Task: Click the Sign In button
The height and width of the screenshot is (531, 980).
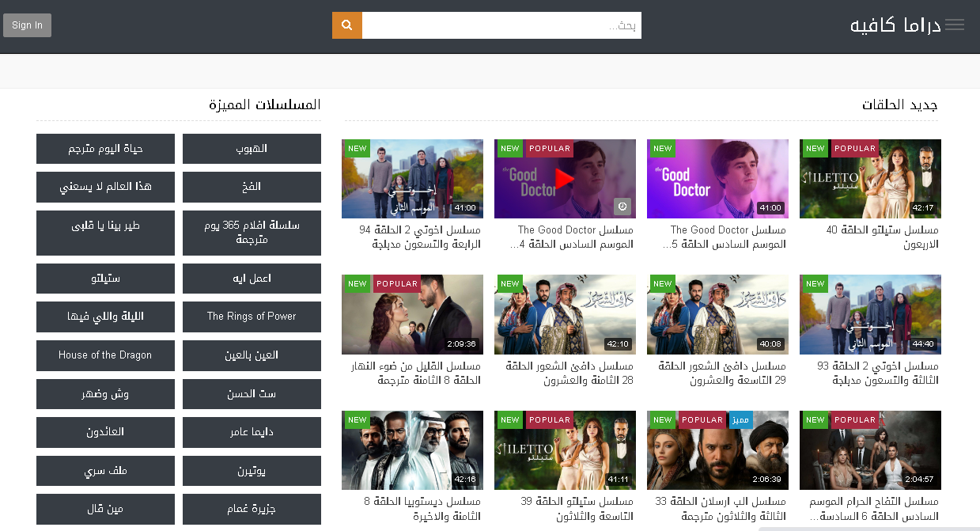Action: [27, 25]
